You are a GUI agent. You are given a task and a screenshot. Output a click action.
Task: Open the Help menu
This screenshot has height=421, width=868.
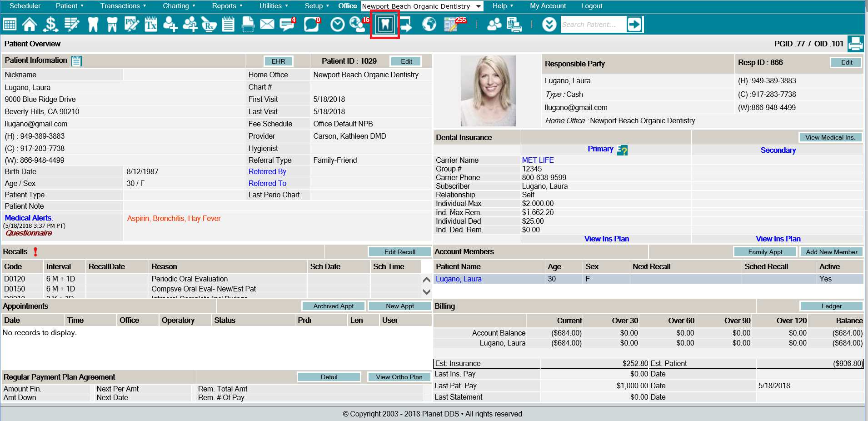coord(503,6)
